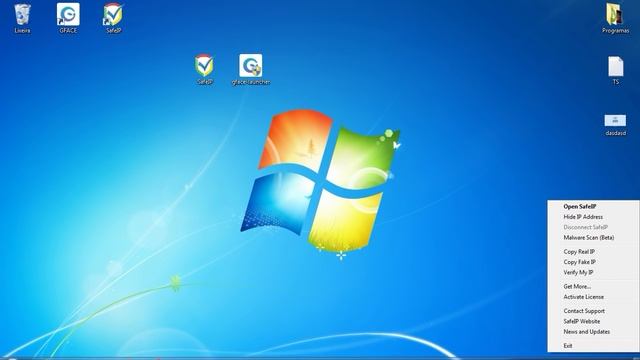Choose Activate License option
Image resolution: width=640 pixels, height=360 pixels.
(x=593, y=297)
